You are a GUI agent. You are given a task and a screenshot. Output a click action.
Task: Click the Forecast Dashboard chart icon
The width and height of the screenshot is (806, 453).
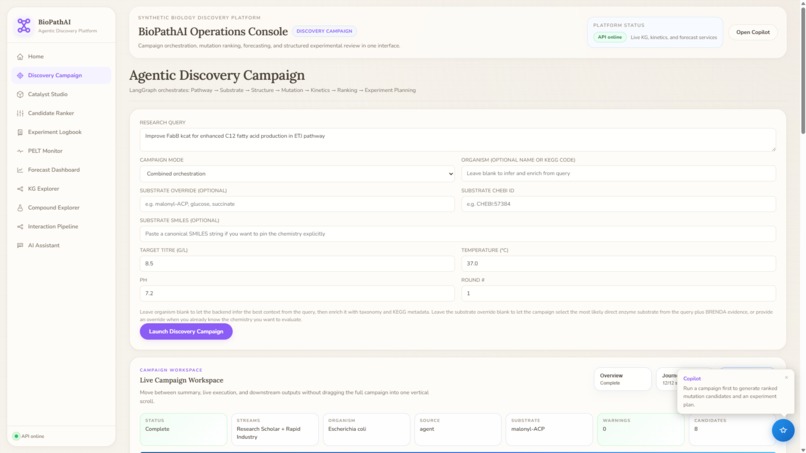[20, 170]
